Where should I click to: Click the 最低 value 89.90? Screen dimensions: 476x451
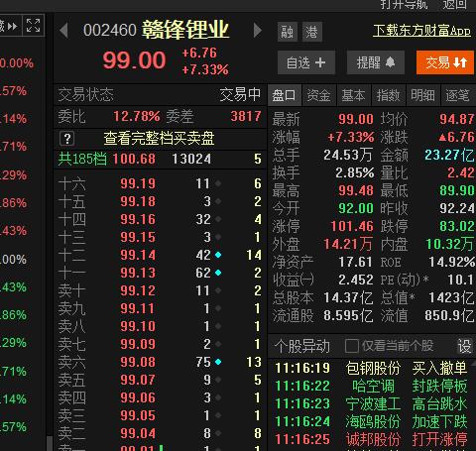tap(457, 190)
